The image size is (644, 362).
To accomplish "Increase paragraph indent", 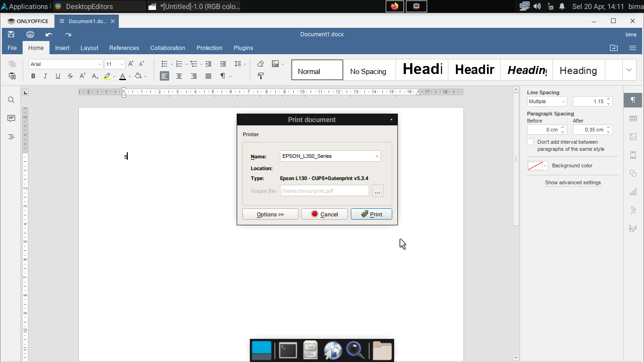I will coord(223,64).
